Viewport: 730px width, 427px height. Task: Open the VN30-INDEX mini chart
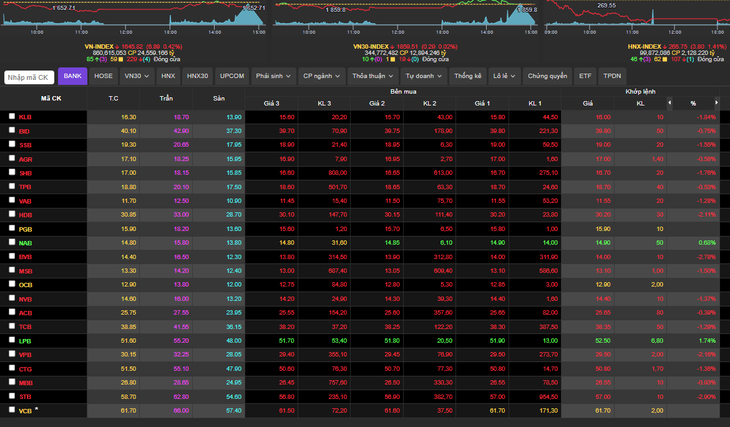click(406, 16)
